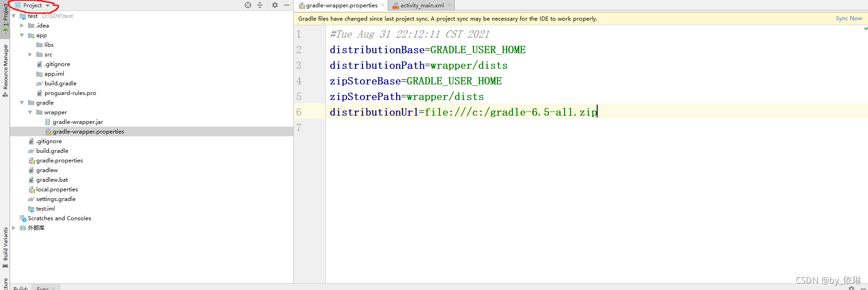Collapse the test root project node
Screen dimensions: 868x290
[14, 16]
